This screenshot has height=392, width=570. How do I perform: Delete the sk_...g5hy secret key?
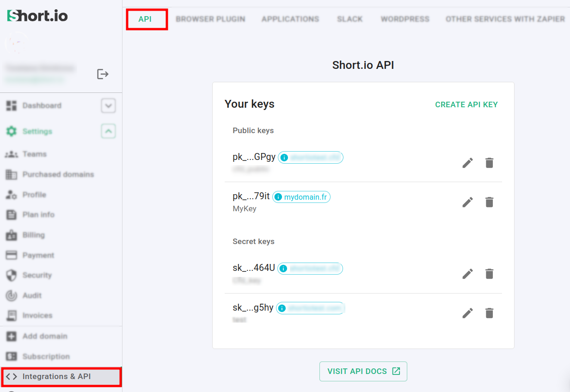(489, 313)
